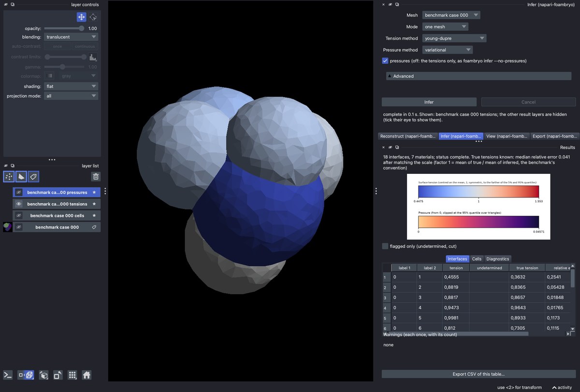Click the tension column header
Screen dimensions: 580x392
tap(456, 268)
